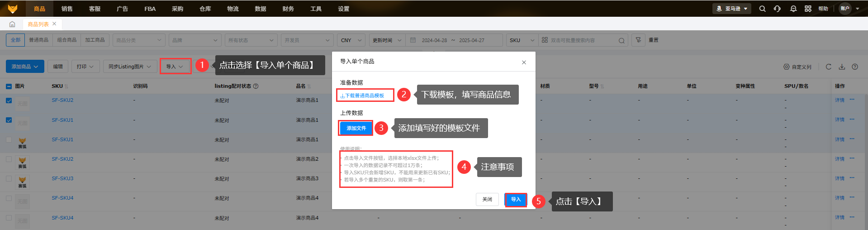The height and width of the screenshot is (230, 868).
Task: Open 商品 main menu
Action: (x=39, y=9)
